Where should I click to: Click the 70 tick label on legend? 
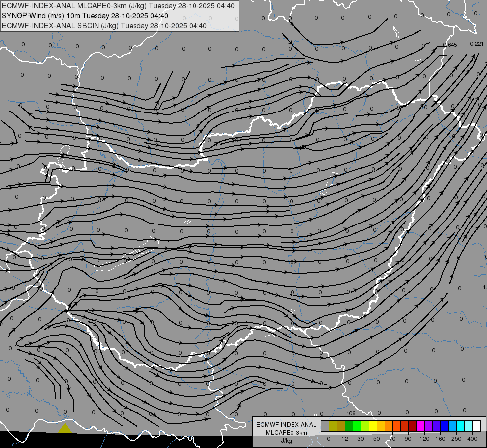[392, 439]
